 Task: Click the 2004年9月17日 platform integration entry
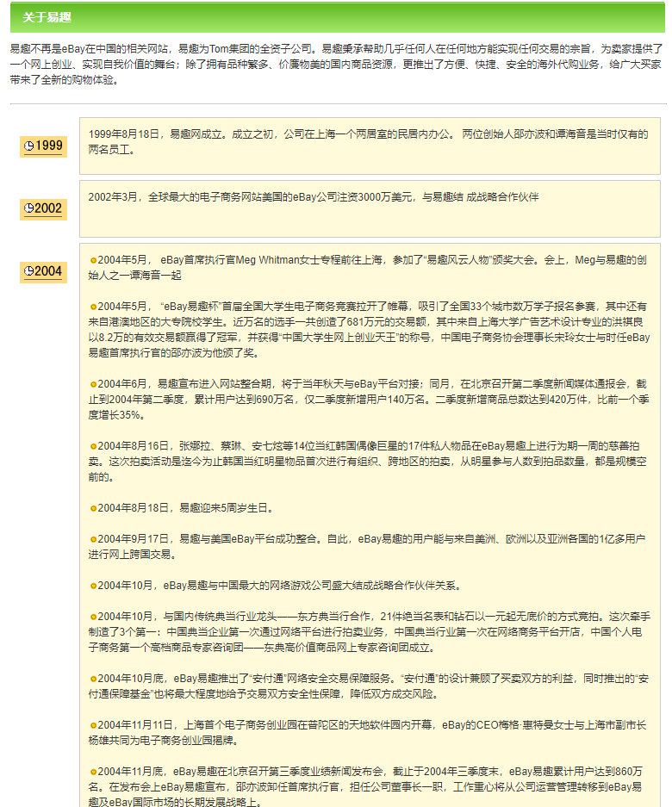tap(367, 547)
